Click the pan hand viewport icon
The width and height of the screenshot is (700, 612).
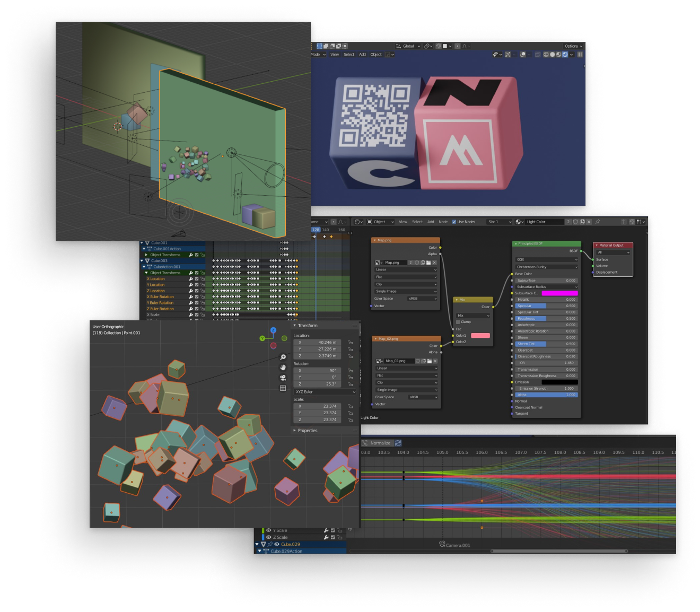[283, 368]
